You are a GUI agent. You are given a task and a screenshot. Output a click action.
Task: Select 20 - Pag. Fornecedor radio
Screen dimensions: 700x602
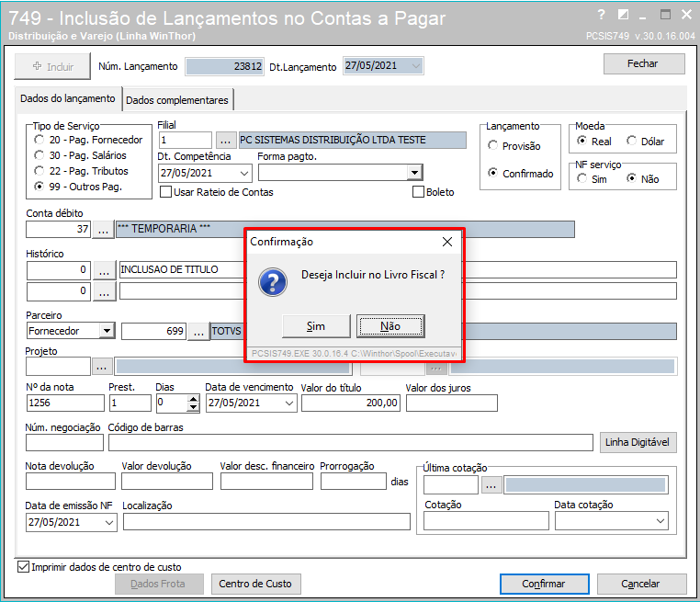(x=40, y=140)
